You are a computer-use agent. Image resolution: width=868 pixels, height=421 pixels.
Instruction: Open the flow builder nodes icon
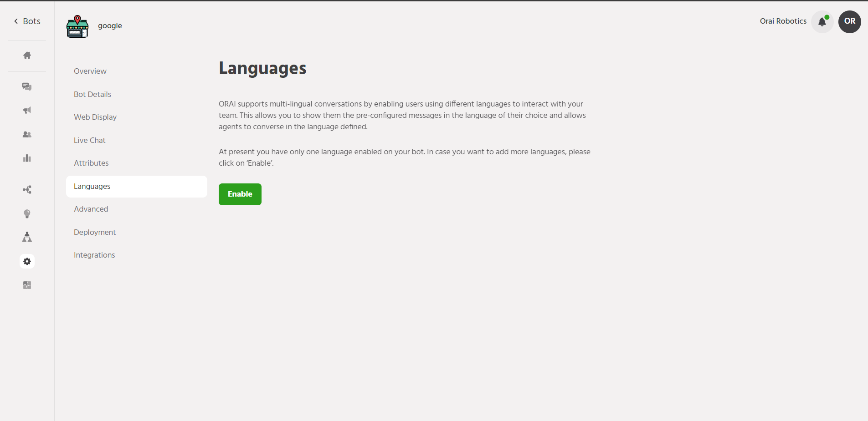tap(27, 190)
